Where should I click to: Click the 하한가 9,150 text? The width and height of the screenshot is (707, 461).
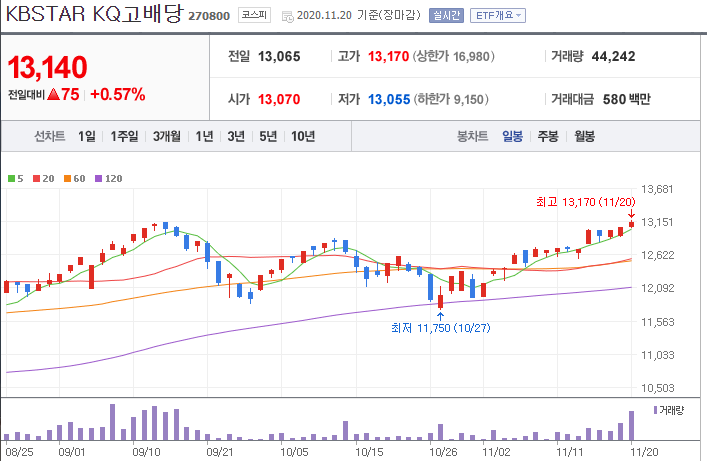tap(451, 99)
